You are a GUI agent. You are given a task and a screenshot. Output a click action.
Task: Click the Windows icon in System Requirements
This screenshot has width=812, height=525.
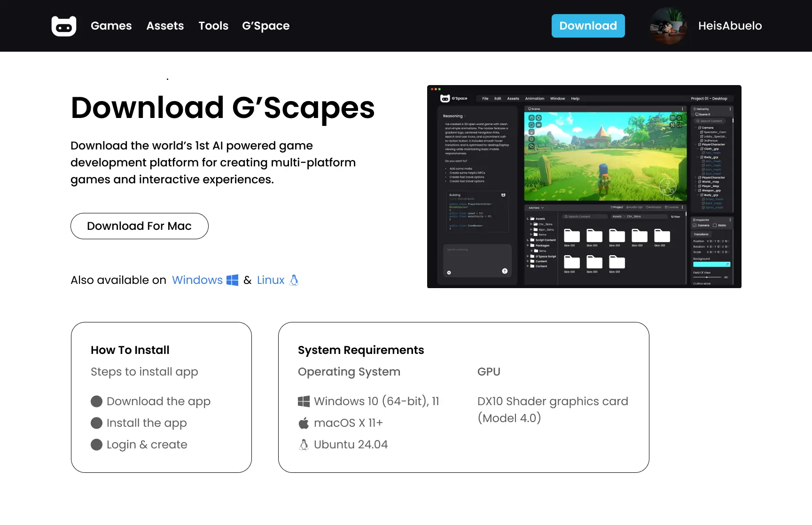[x=304, y=401]
